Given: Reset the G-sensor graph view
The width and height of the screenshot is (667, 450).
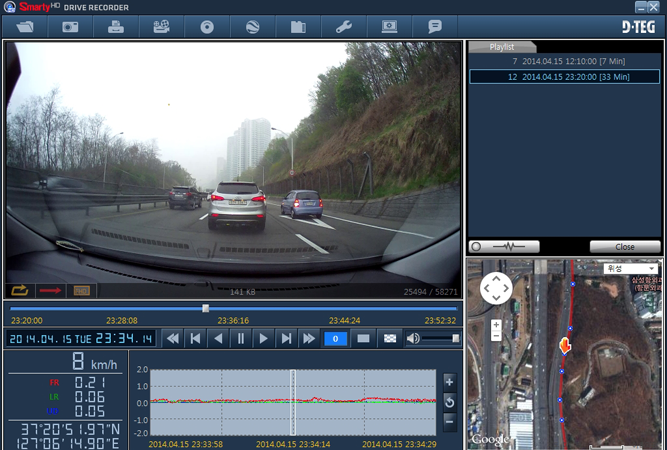Looking at the screenshot, I should click(x=449, y=402).
